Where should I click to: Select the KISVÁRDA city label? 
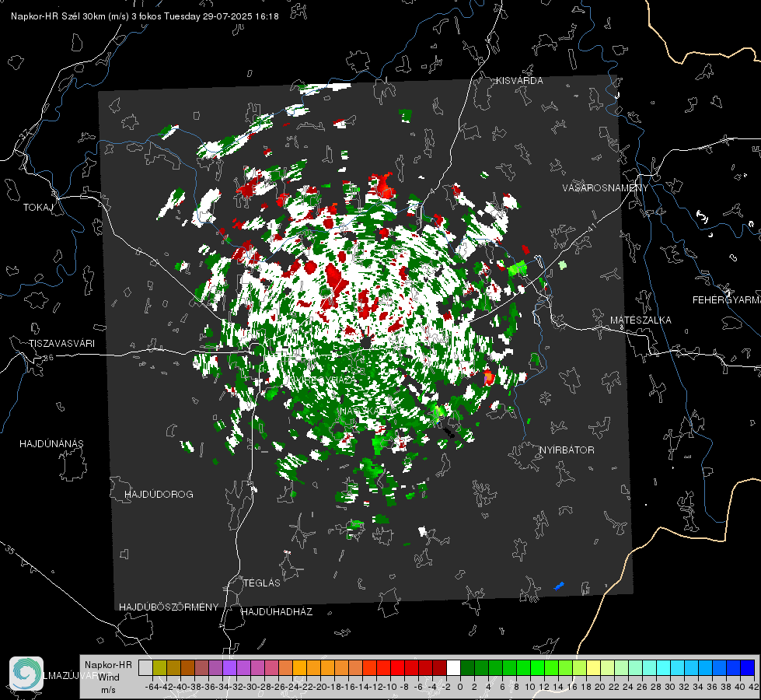[x=519, y=81]
